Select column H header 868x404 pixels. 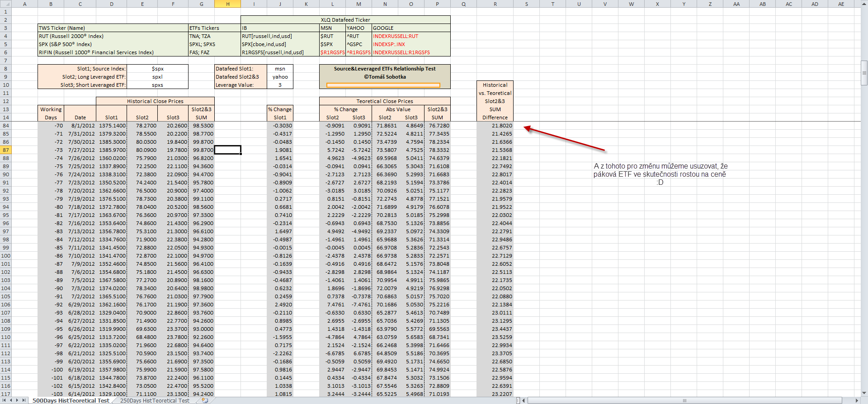point(227,4)
